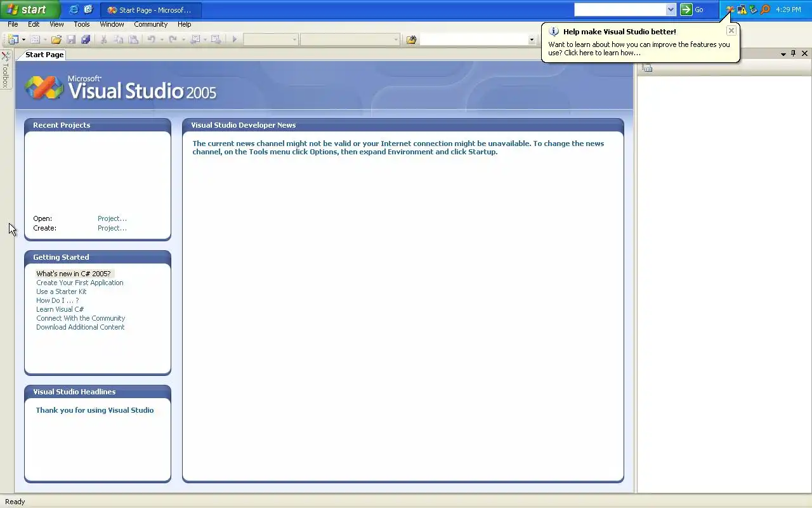This screenshot has height=508, width=812.
Task: Close the right side tool panel
Action: click(804, 54)
